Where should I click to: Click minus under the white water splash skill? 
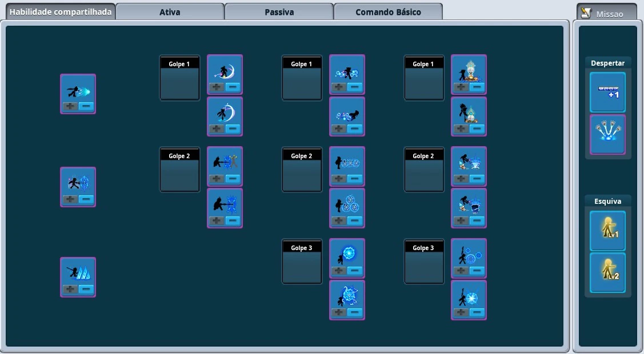pos(477,179)
